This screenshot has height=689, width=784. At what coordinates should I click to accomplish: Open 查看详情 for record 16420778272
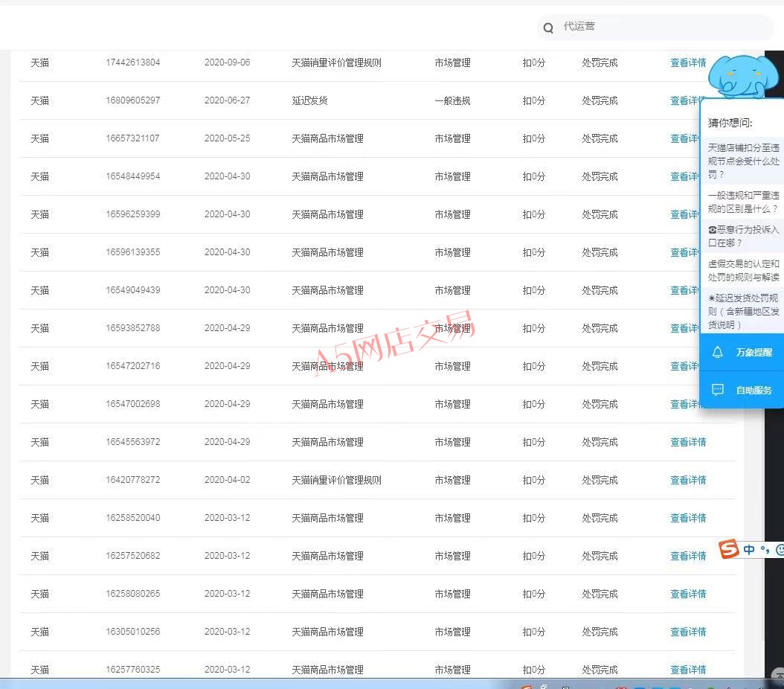[x=688, y=481]
